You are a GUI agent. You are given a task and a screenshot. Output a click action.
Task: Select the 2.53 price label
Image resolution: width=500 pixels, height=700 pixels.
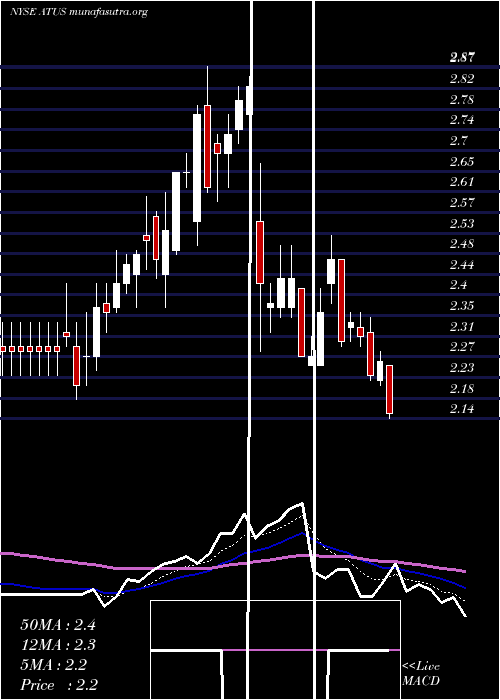point(462,224)
